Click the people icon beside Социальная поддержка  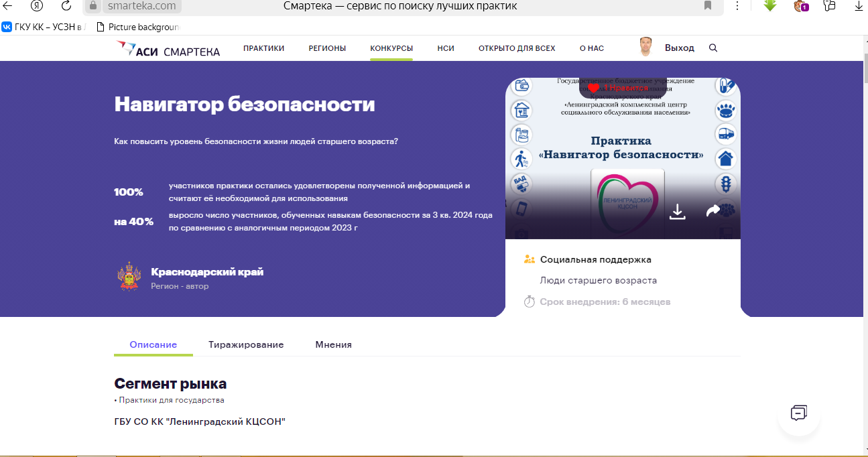(x=530, y=259)
